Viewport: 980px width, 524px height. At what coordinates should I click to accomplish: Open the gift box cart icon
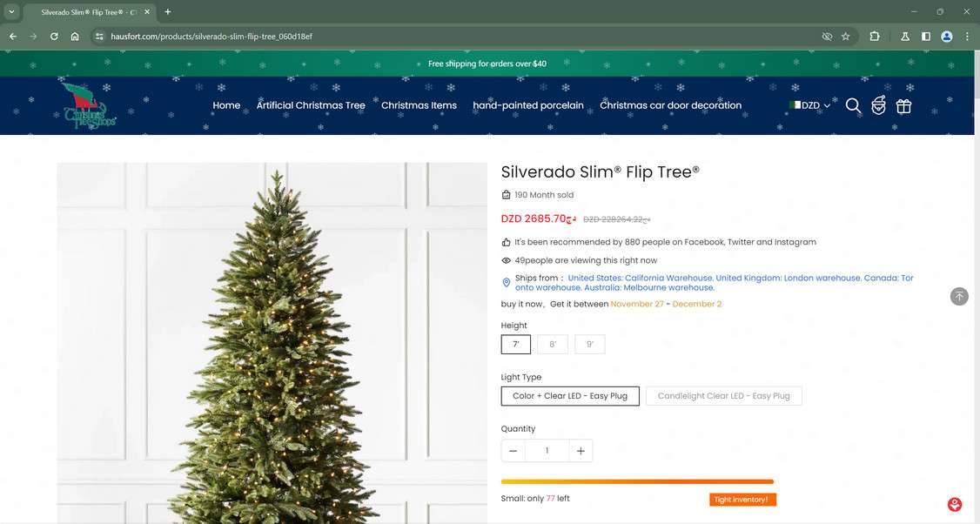[903, 106]
